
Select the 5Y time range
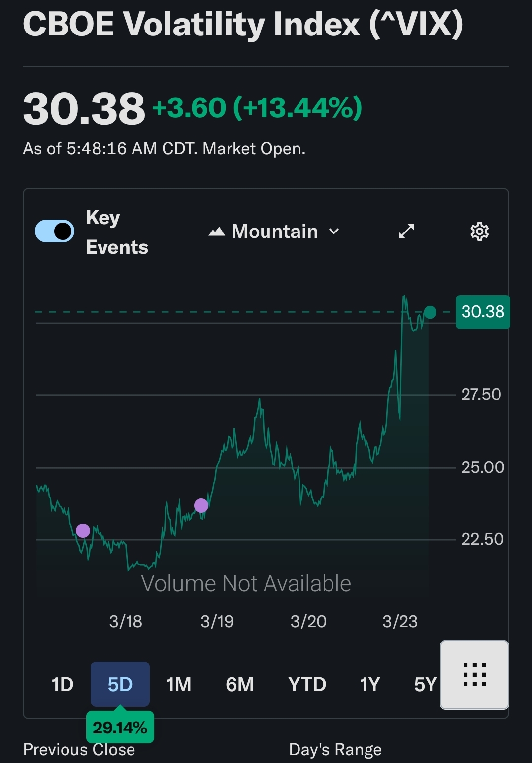click(x=426, y=684)
